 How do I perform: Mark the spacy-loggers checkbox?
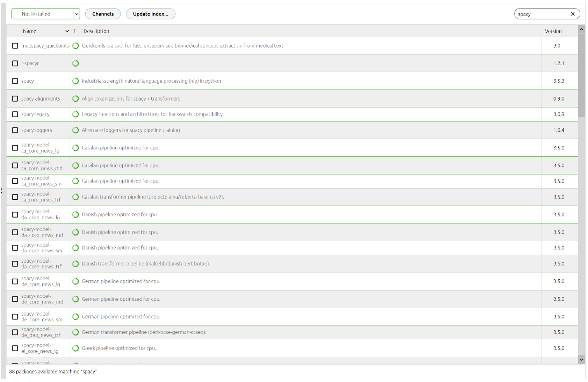tap(15, 130)
